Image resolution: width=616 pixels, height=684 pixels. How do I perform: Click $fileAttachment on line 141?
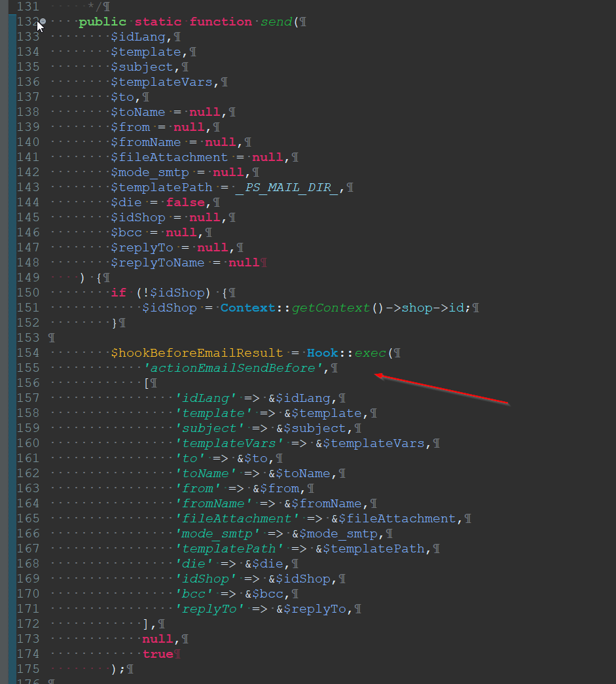pos(170,157)
